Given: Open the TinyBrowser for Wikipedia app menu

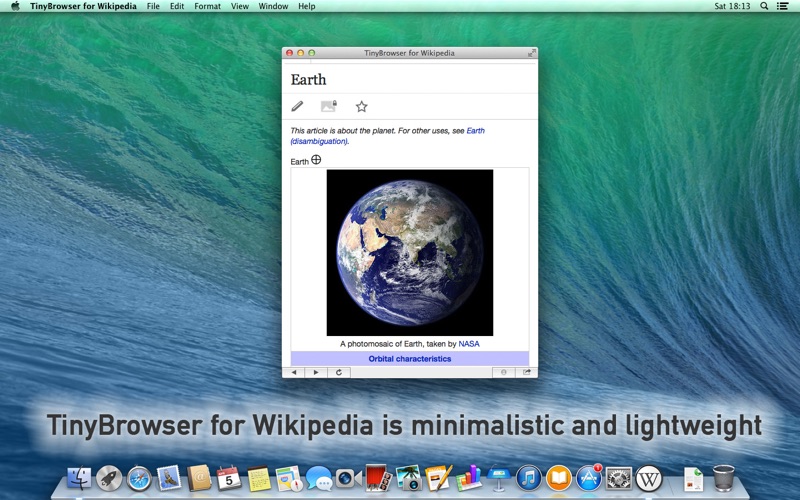Looking at the screenshot, I should [83, 6].
